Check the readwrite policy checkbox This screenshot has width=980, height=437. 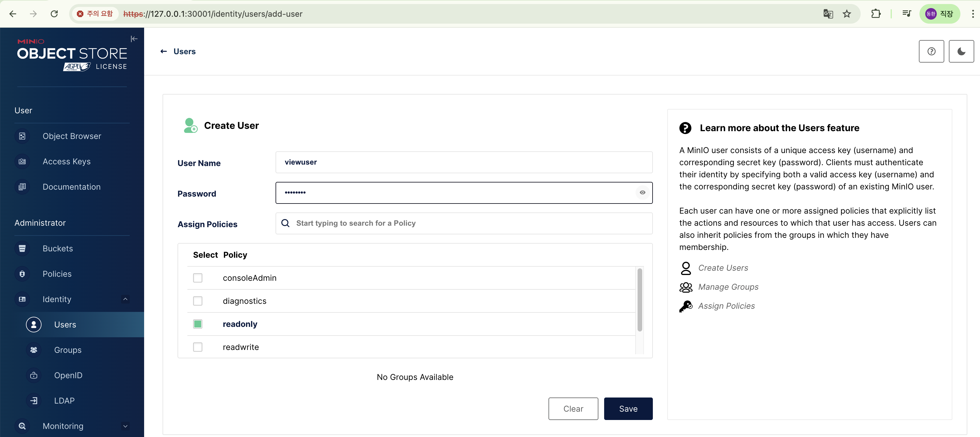[x=197, y=347]
